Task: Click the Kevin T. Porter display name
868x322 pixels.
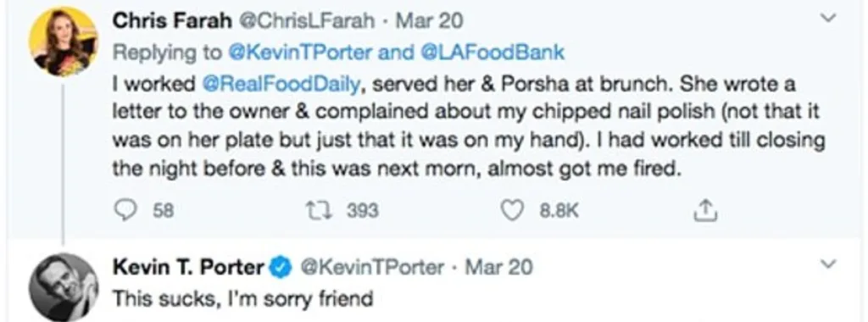Action: tap(189, 268)
